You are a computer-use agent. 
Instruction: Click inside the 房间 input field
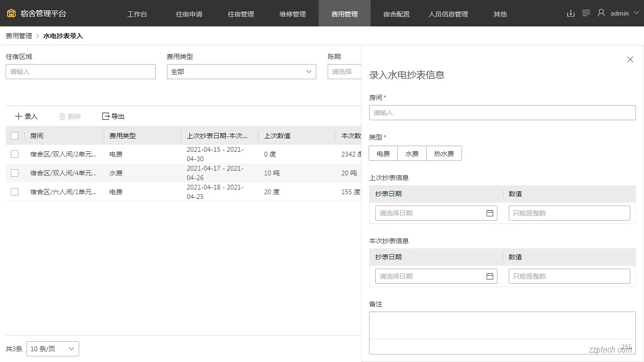(502, 113)
